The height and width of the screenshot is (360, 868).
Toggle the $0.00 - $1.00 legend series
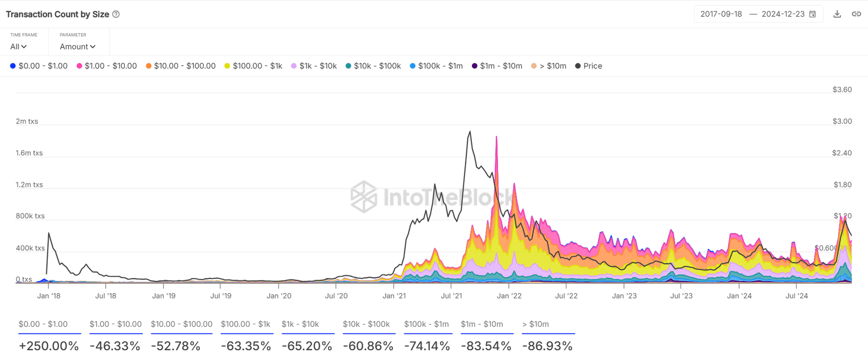(x=39, y=66)
